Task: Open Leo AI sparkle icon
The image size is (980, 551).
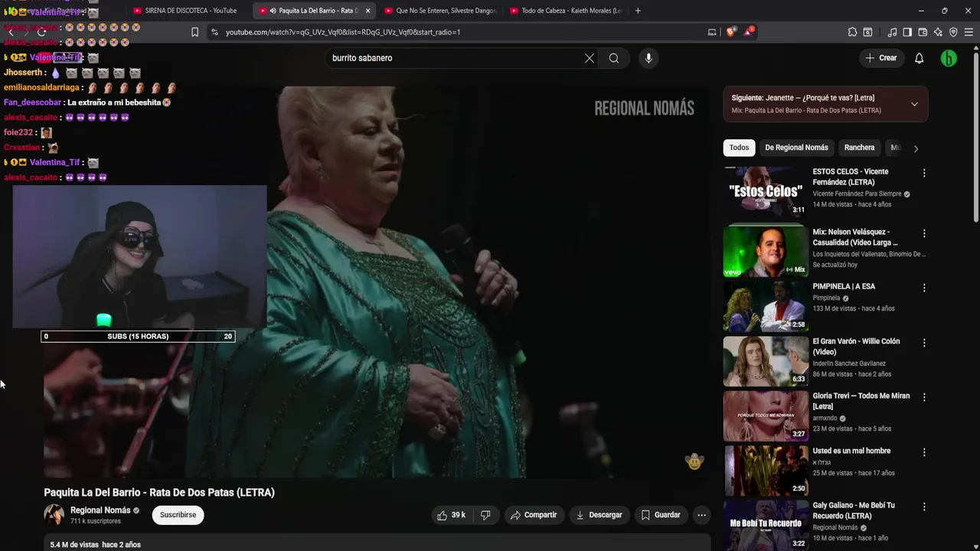Action: coord(938,32)
